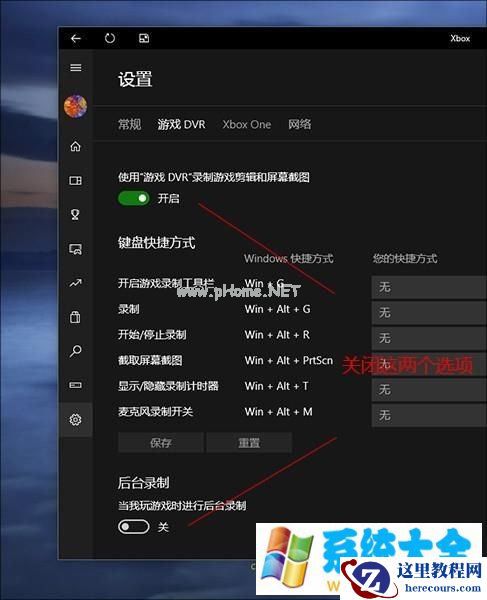This screenshot has width=487, height=600.
Task: Click the Win + Alt + T shortcut text
Action: [x=276, y=386]
